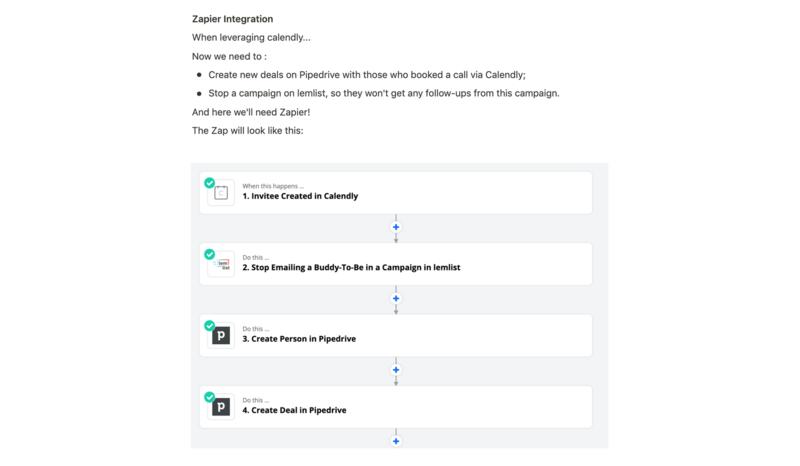Click the "Zapier Integration" heading
This screenshot has width=800, height=466.
[x=232, y=19]
